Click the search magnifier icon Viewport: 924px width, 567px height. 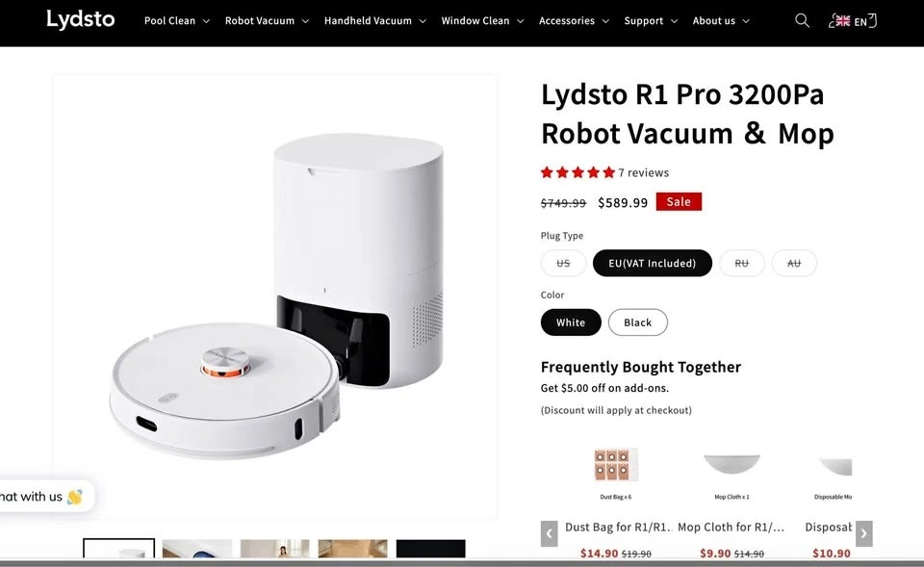coord(802,20)
